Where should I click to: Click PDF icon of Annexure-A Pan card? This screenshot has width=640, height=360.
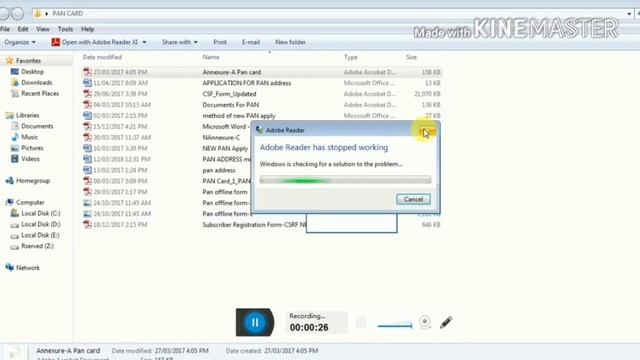pos(87,72)
